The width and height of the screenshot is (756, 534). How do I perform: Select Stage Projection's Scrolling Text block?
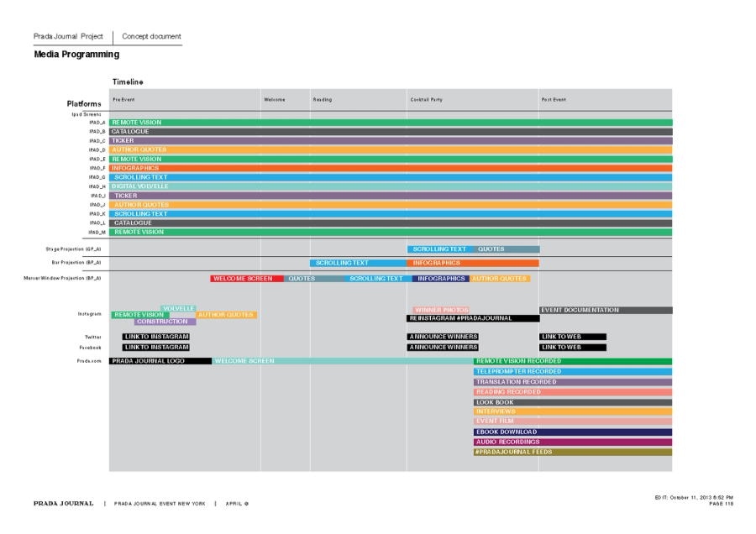[x=439, y=249]
